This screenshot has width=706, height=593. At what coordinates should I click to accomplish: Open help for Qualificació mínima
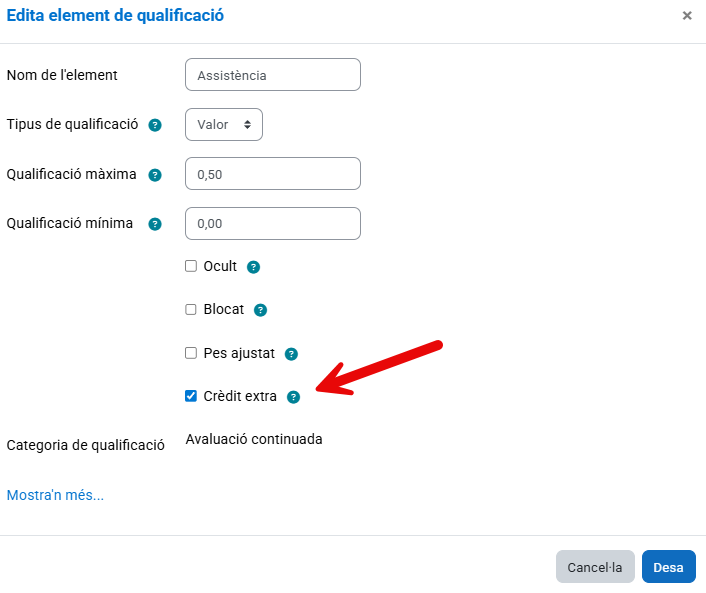155,224
